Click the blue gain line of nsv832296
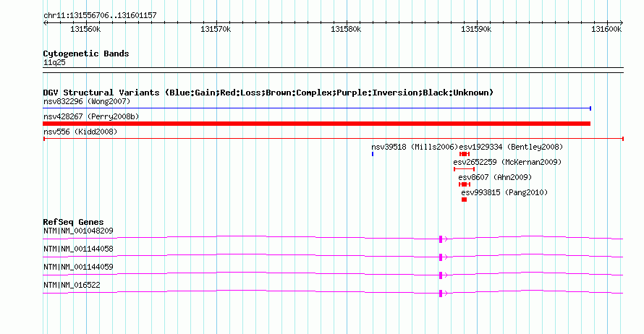Image resolution: width=644 pixels, height=334 pixels. point(317,108)
